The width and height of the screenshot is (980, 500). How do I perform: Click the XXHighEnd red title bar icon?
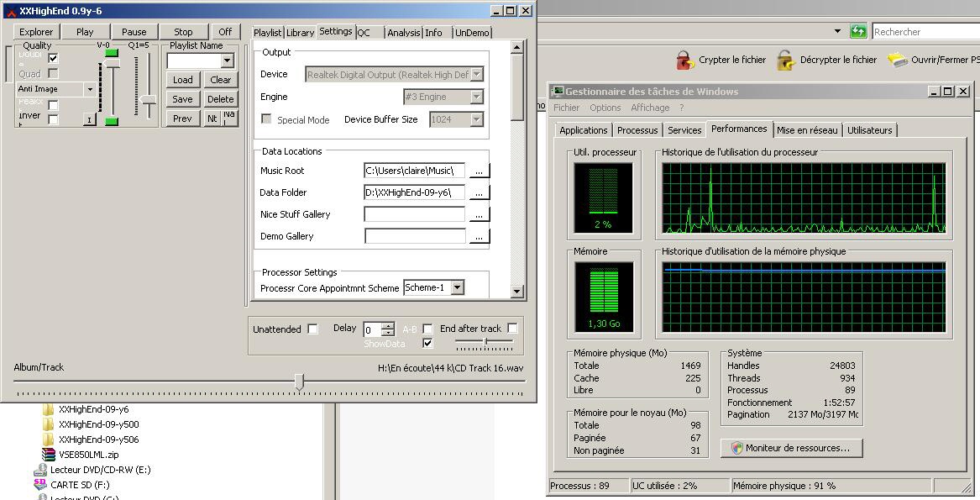click(11, 11)
